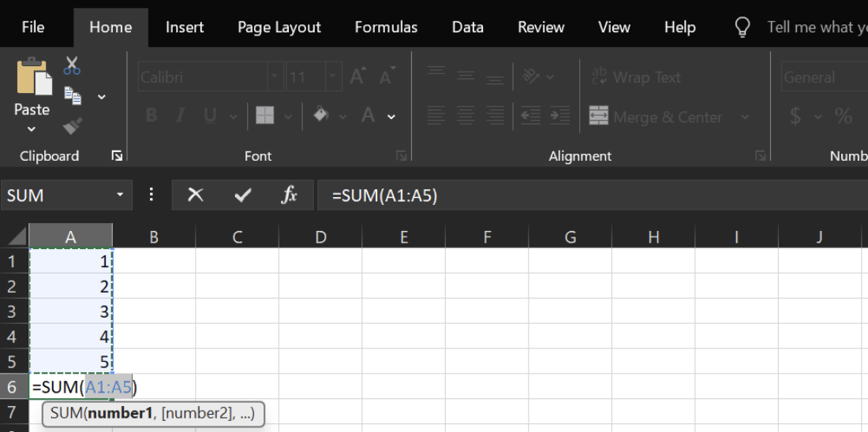Click the Paste clipboard icon
The height and width of the screenshot is (432, 868).
[x=34, y=76]
